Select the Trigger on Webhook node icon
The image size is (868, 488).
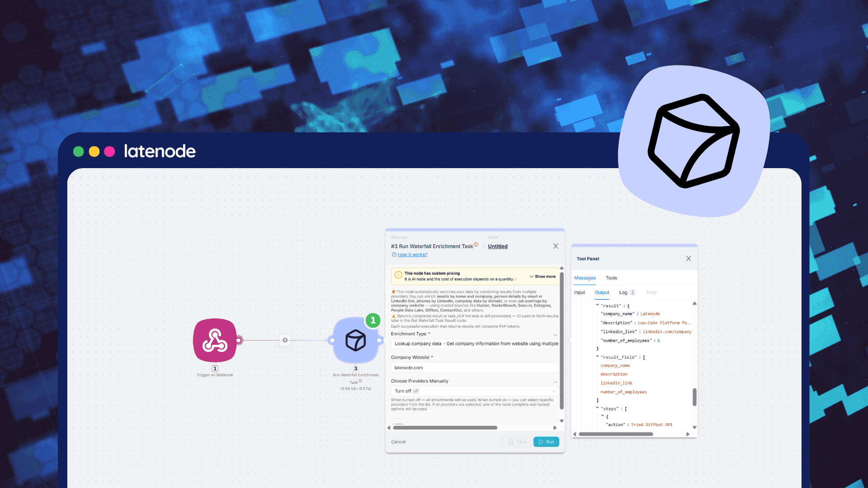pos(215,340)
